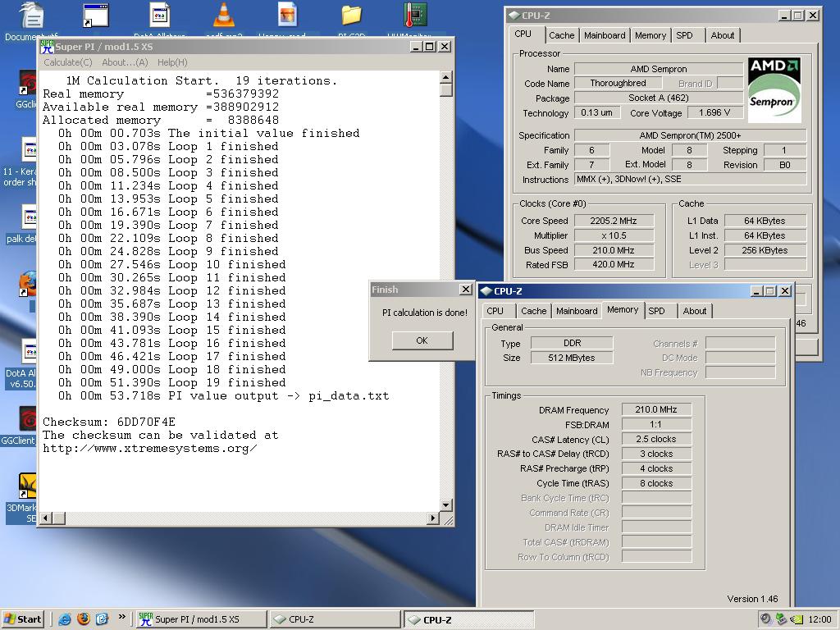Click the Core Voltage '1.696 V' value
This screenshot has width=840, height=630.
pyautogui.click(x=714, y=112)
